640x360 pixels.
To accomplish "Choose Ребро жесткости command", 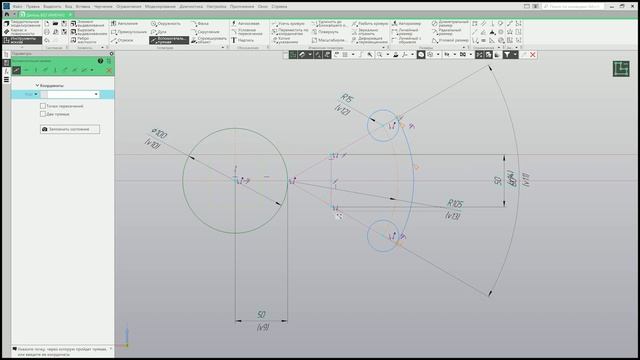I will coord(84,40).
